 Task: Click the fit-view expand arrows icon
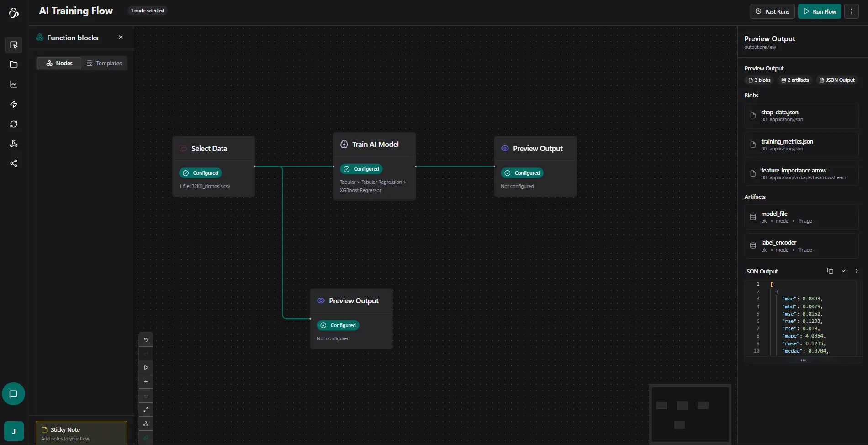pyautogui.click(x=146, y=410)
